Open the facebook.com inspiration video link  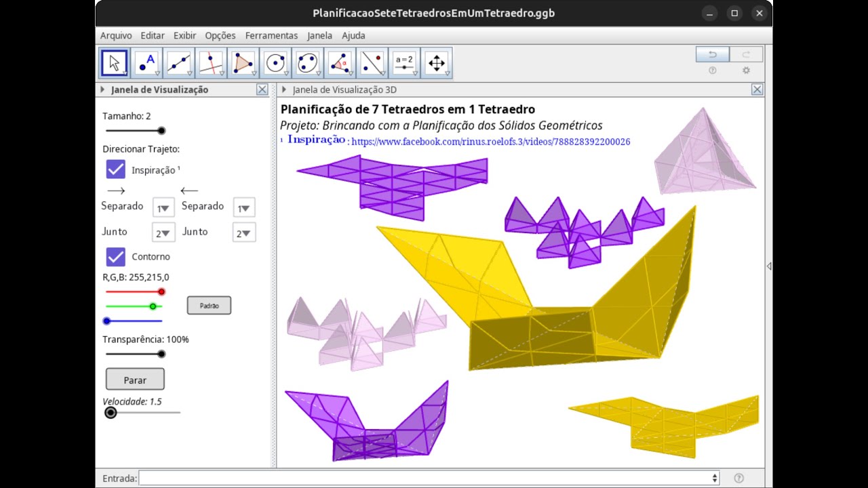(491, 142)
